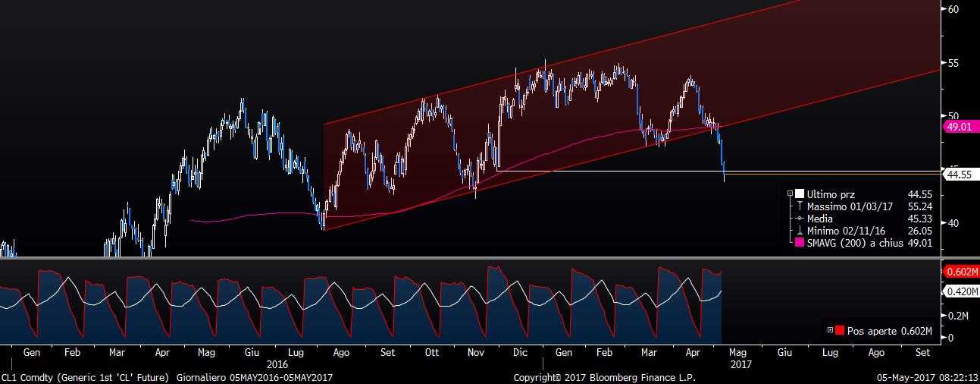Collapse the Ultimo prz legend tree
The height and width of the screenshot is (384, 980).
pos(790,194)
